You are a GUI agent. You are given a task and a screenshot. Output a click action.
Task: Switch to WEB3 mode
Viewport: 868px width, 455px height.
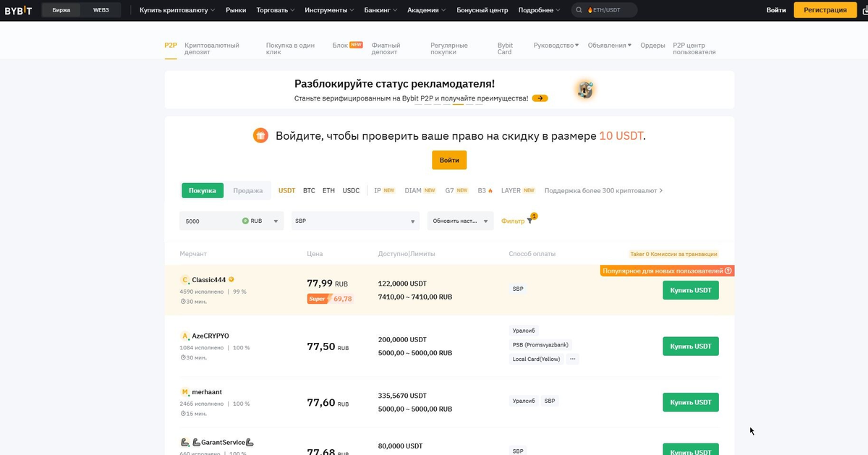point(101,10)
